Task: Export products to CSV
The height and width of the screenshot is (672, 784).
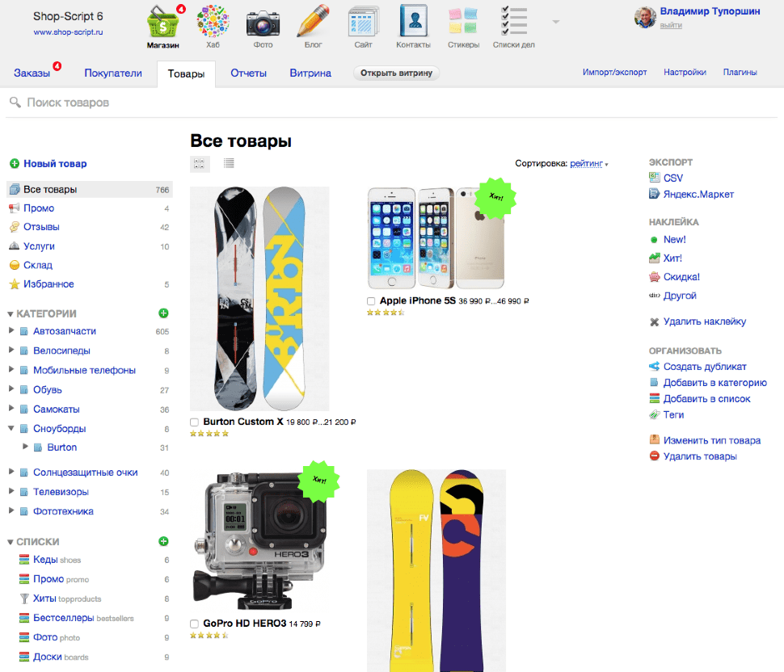Action: click(672, 178)
